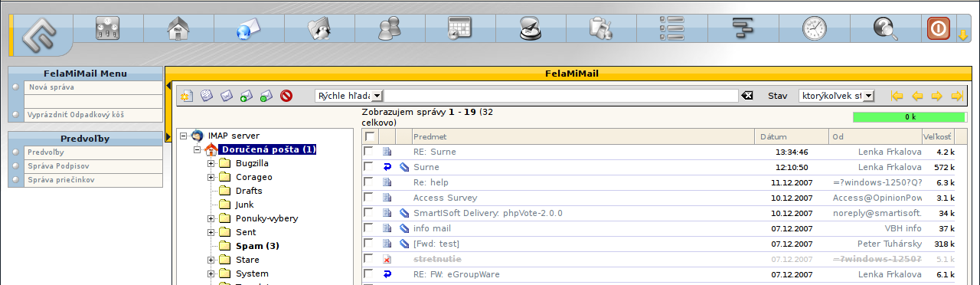This screenshot has width=980, height=285.
Task: Open the Calendar icon
Action: tap(460, 29)
